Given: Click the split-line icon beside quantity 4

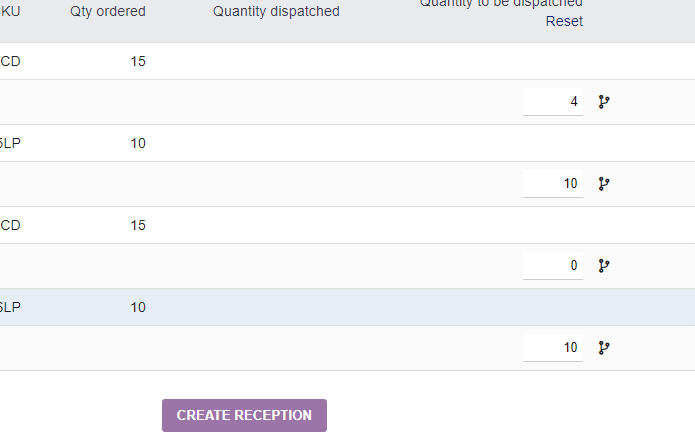Looking at the screenshot, I should 604,102.
